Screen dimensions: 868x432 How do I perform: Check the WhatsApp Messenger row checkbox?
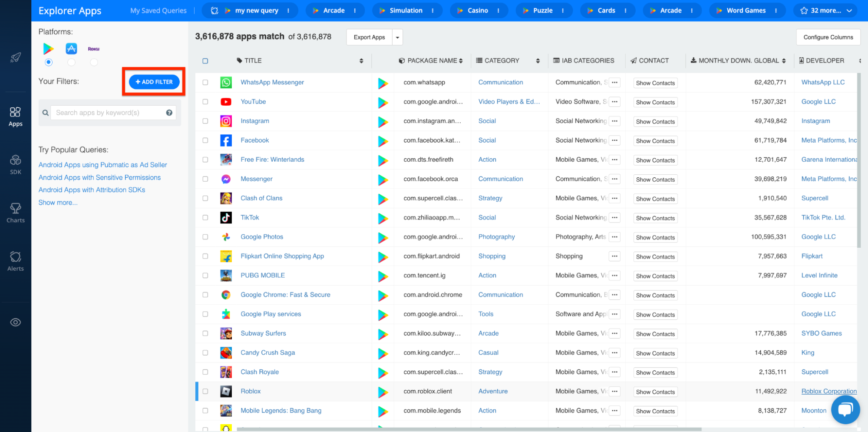coord(205,82)
